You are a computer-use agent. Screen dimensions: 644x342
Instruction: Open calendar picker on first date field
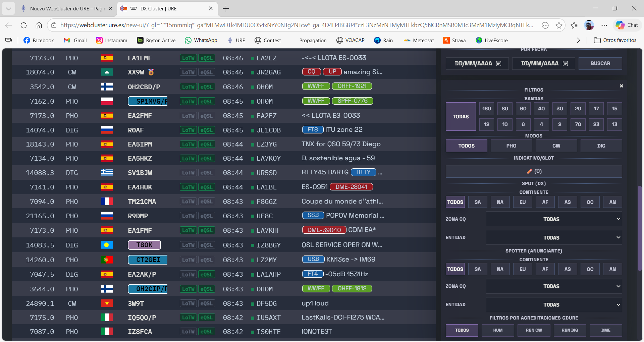(x=498, y=63)
